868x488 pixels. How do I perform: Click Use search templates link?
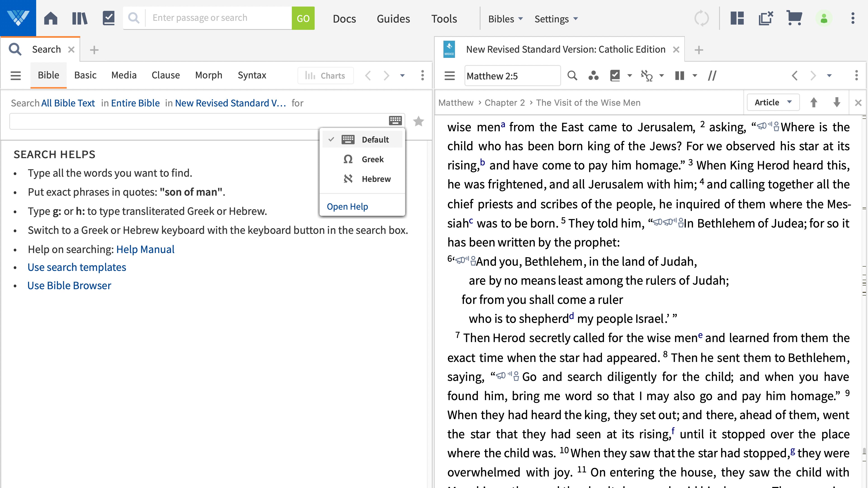(x=77, y=267)
